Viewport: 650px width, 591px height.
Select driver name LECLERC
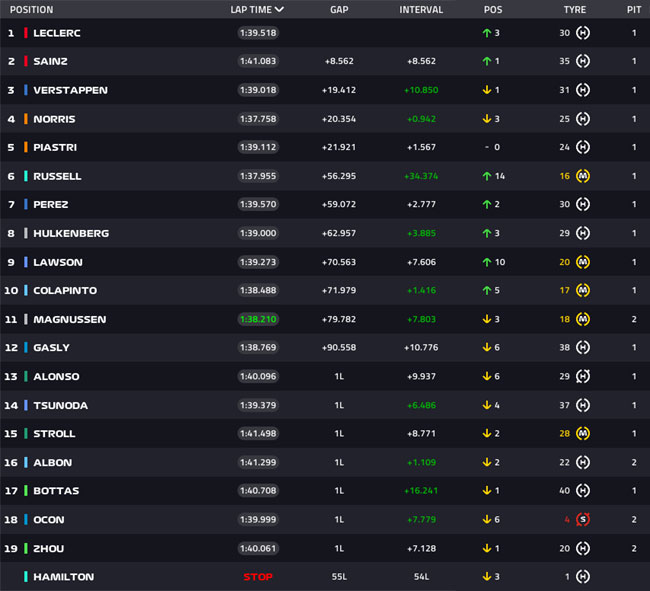[57, 33]
